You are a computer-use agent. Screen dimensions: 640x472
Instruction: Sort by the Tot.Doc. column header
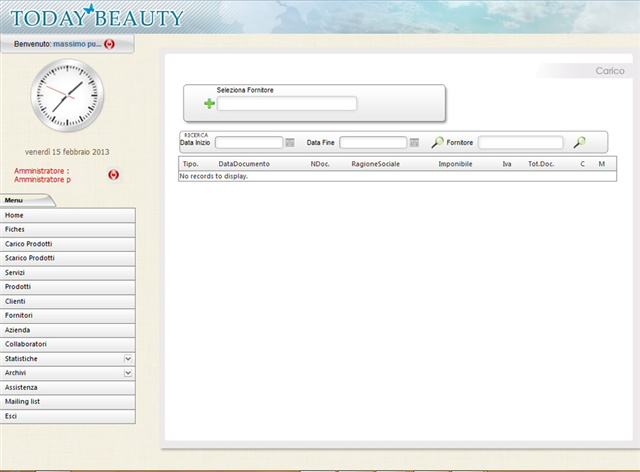click(x=541, y=164)
